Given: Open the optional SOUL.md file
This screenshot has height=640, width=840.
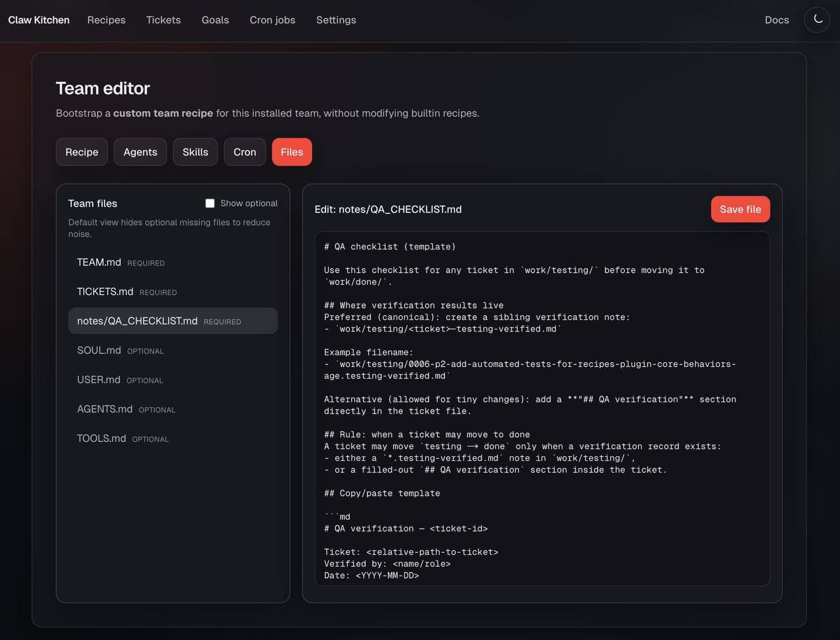Looking at the screenshot, I should [x=99, y=351].
